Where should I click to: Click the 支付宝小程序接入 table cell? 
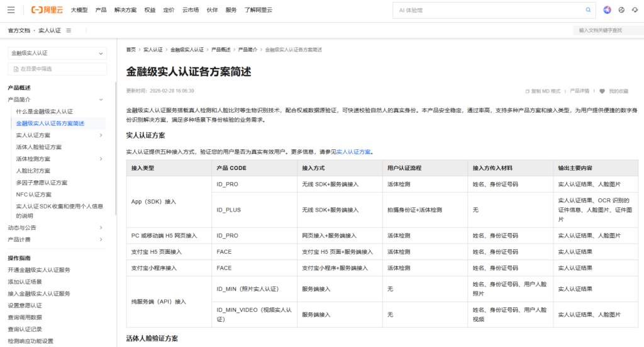(169, 268)
